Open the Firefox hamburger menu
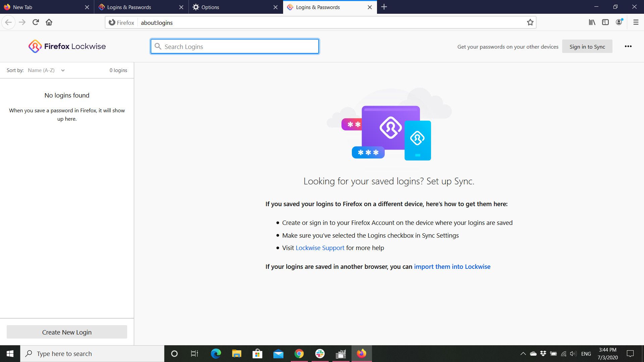Viewport: 644px width, 362px height. pyautogui.click(x=636, y=22)
